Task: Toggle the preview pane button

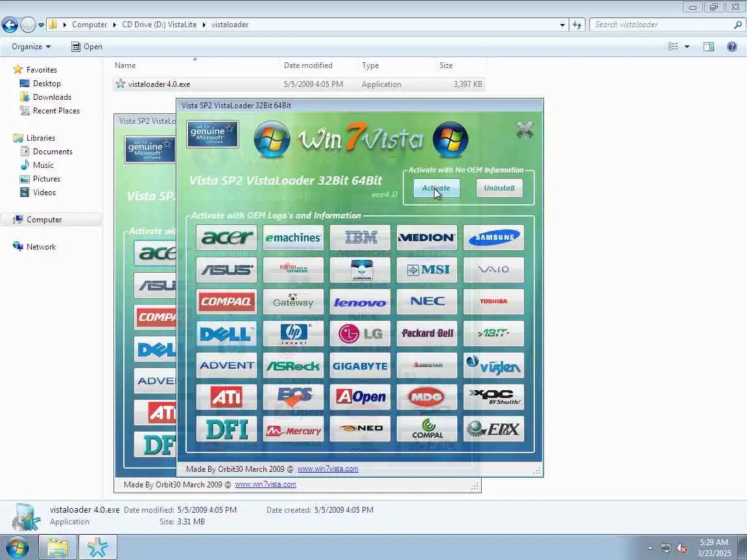Action: [708, 47]
